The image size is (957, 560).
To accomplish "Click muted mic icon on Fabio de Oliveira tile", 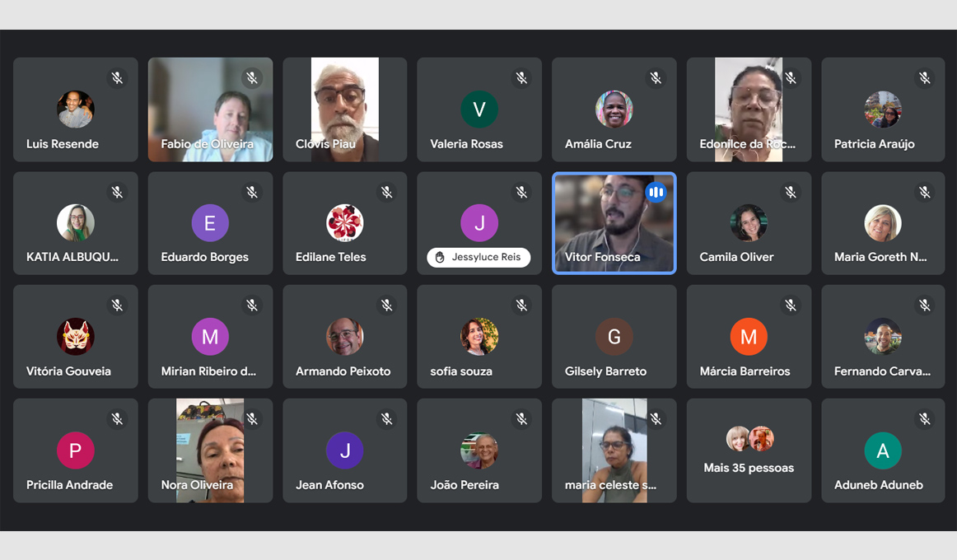I will click(x=252, y=78).
